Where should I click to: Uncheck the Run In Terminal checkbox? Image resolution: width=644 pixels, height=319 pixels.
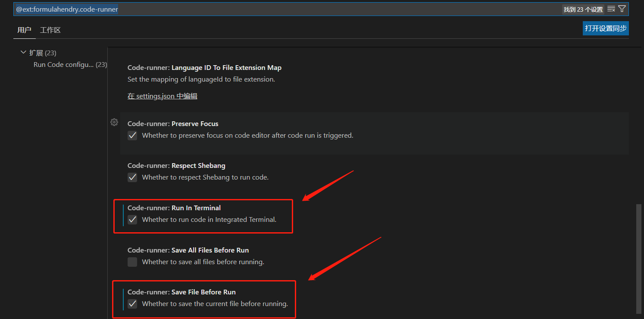(x=132, y=220)
